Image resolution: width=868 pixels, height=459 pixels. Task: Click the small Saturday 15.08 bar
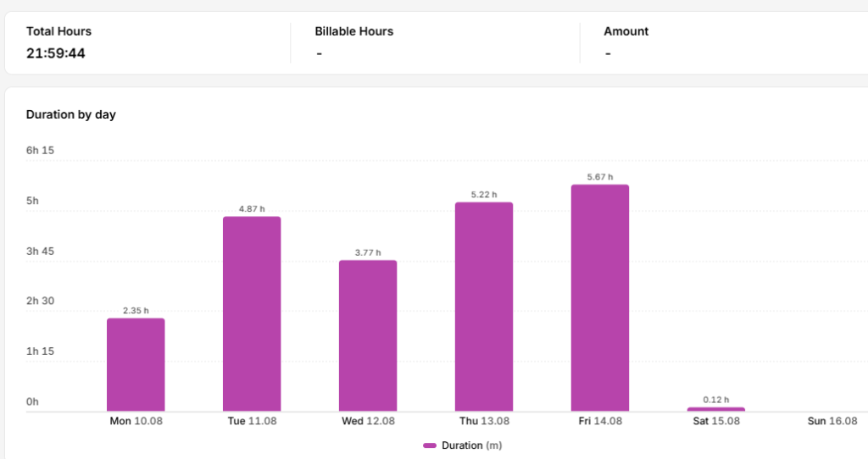(716, 409)
